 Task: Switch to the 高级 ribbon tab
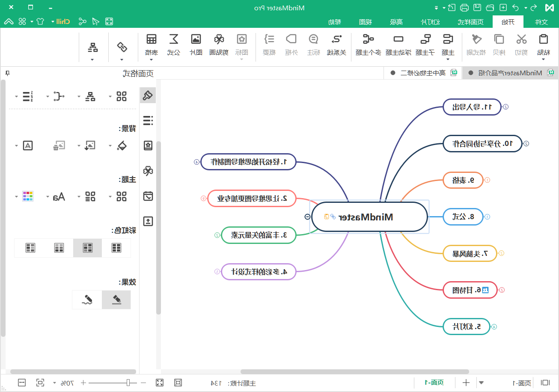pos(396,22)
